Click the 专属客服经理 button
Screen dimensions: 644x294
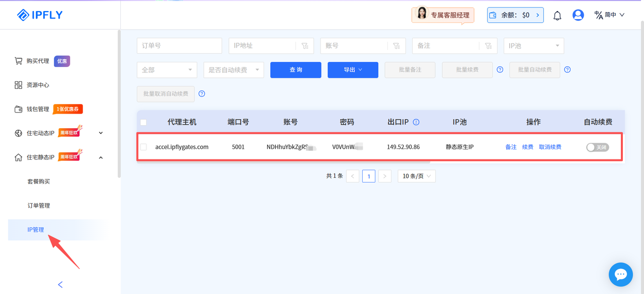pos(443,15)
